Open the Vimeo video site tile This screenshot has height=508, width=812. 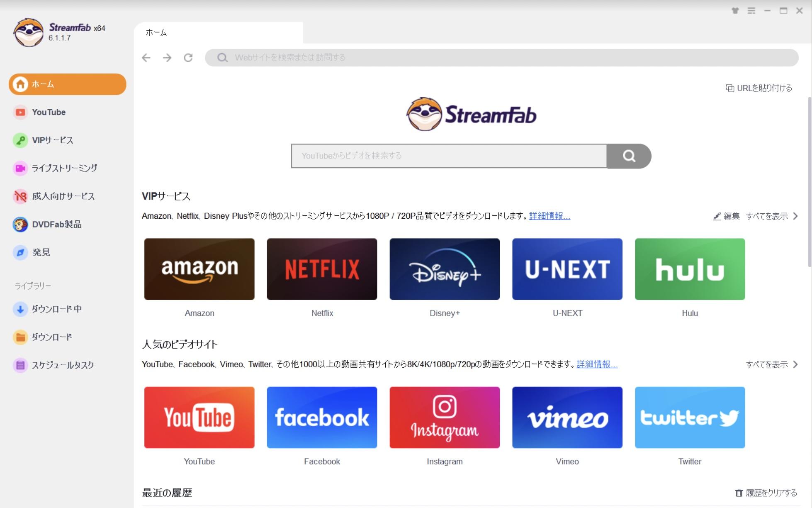567,418
